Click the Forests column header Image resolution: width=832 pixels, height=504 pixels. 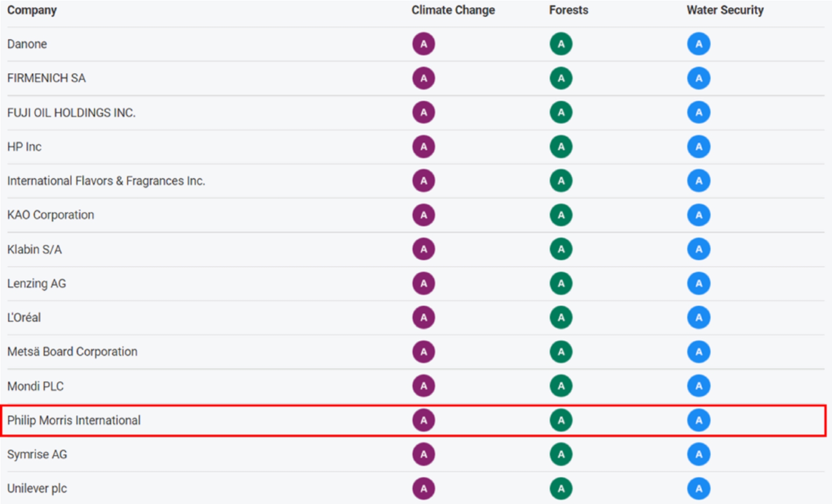coord(568,10)
